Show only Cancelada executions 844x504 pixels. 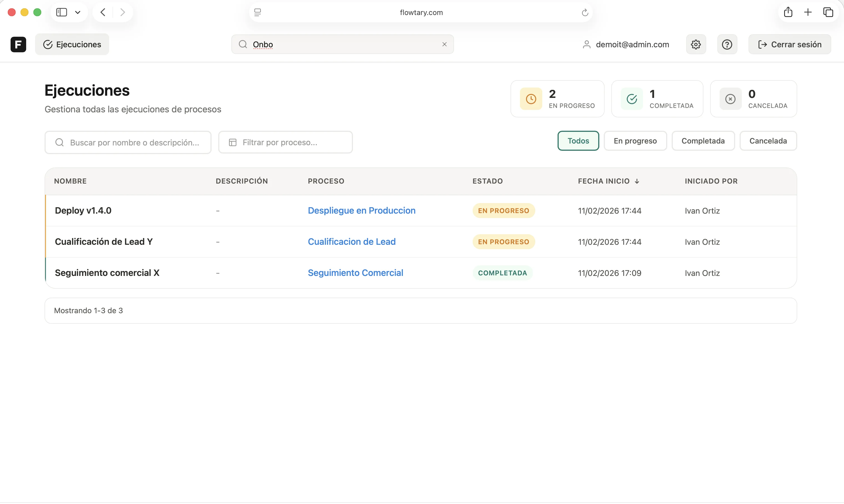[x=768, y=141]
